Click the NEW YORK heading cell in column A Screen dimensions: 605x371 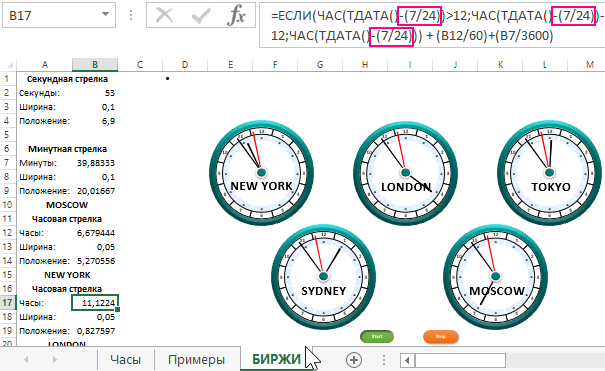pyautogui.click(x=67, y=275)
